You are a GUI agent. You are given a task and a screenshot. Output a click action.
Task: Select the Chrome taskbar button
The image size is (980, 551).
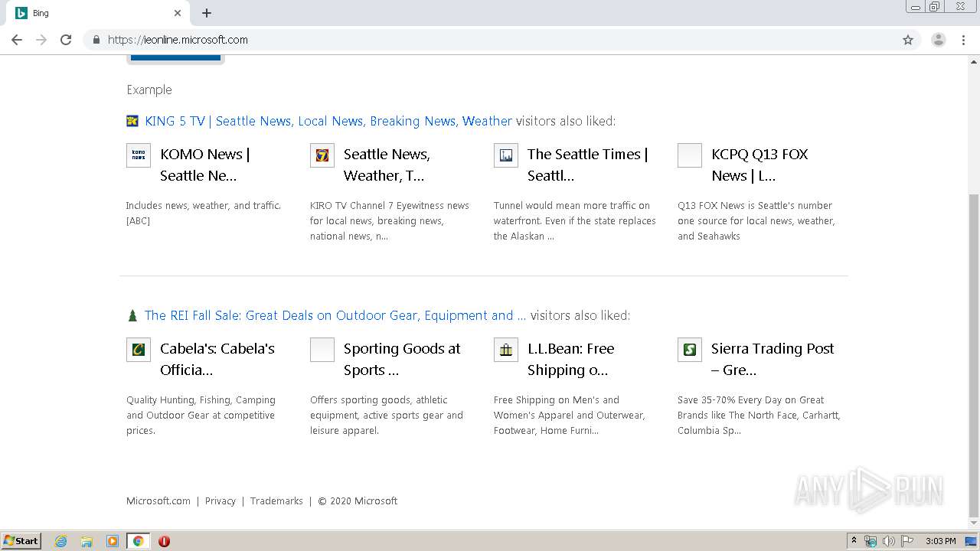point(138,541)
